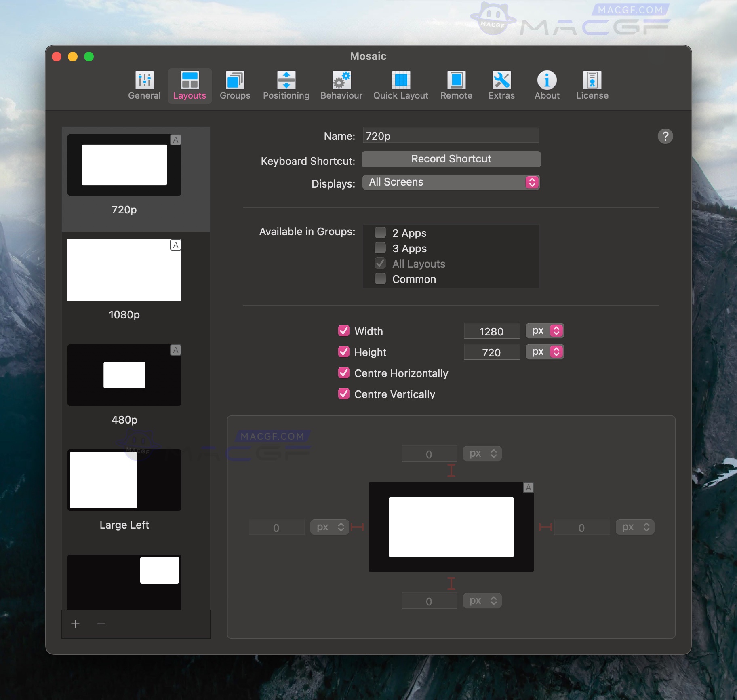Disable the Centre Horizontally checkbox

pos(344,373)
